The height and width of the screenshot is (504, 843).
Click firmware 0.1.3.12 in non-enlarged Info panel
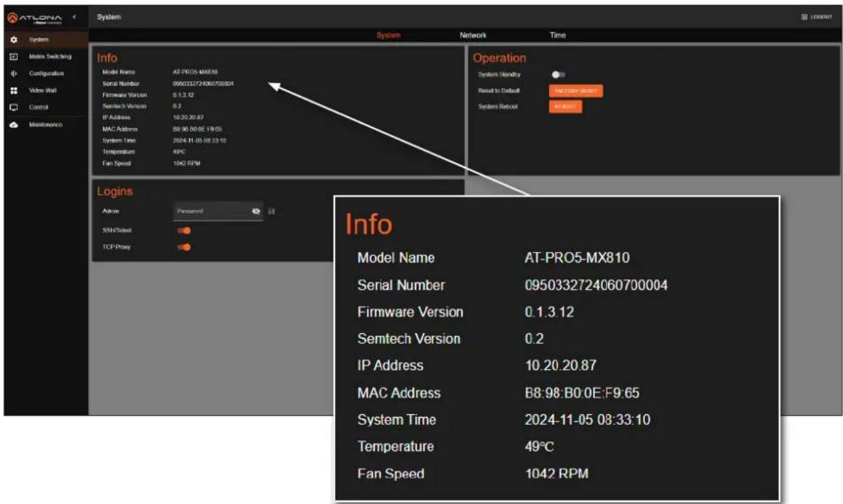coord(183,94)
